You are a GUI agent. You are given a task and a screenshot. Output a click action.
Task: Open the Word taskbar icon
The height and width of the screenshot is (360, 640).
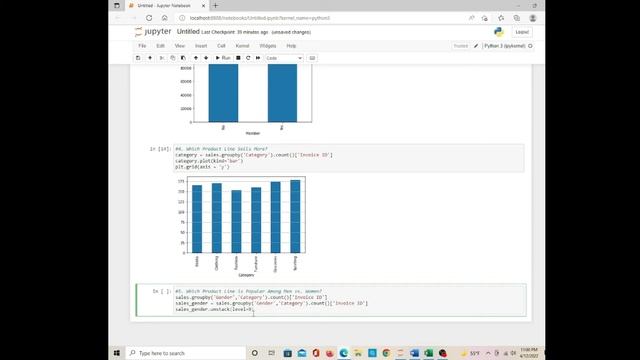coord(414,353)
